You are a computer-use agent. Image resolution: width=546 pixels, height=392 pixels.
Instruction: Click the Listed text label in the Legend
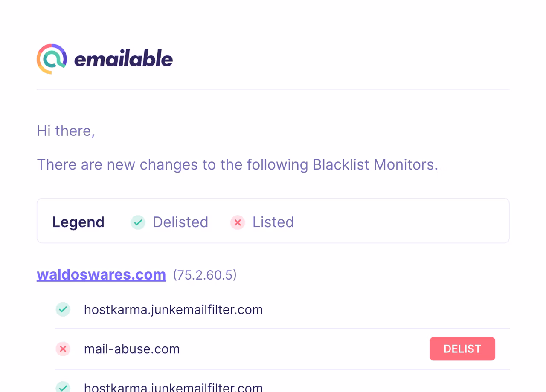[273, 222]
